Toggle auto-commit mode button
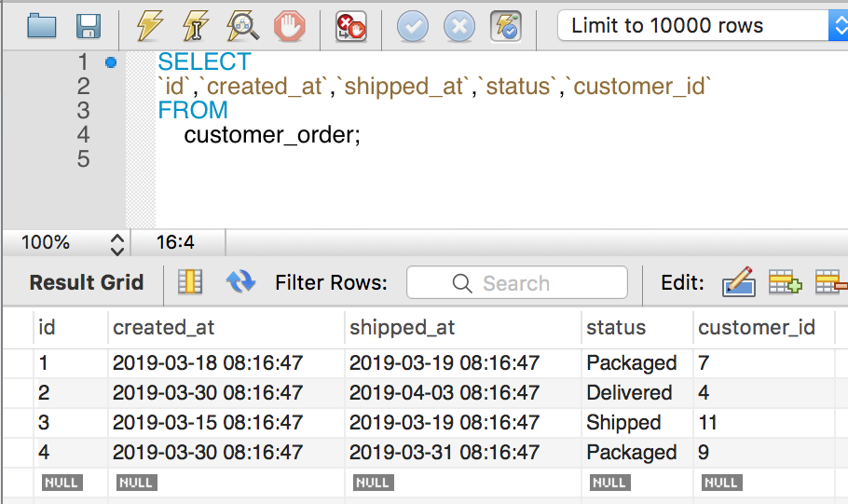Viewport: 848px width, 504px height. pos(506,26)
